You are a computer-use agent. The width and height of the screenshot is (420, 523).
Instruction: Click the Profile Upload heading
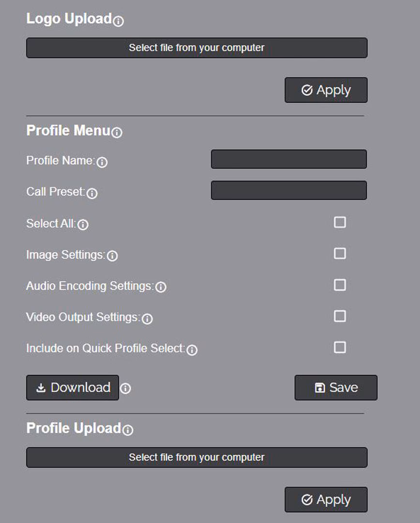pyautogui.click(x=74, y=428)
